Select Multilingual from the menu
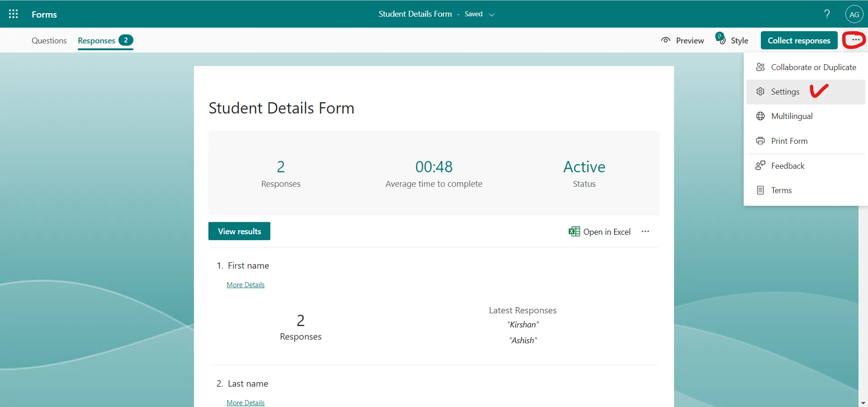The image size is (868, 407). pos(791,116)
